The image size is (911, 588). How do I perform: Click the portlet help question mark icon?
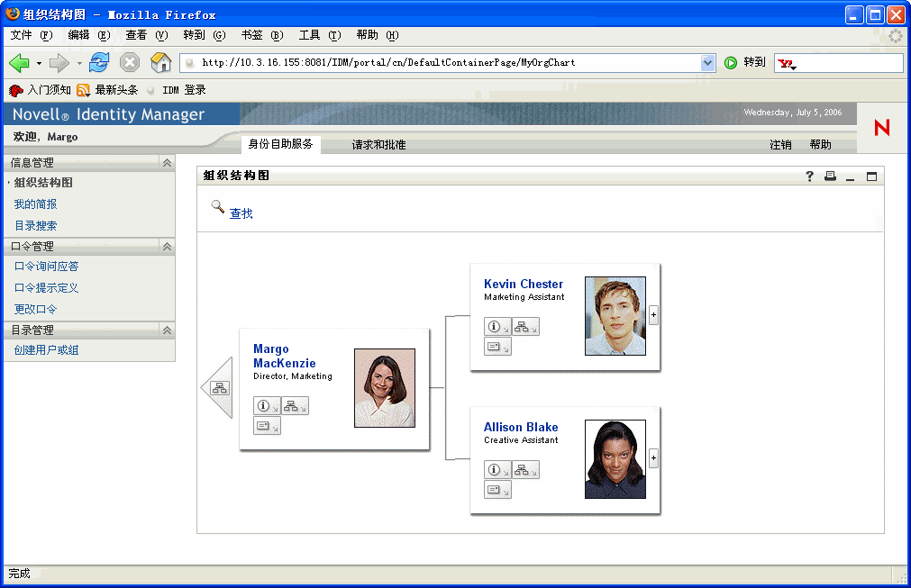[x=809, y=176]
